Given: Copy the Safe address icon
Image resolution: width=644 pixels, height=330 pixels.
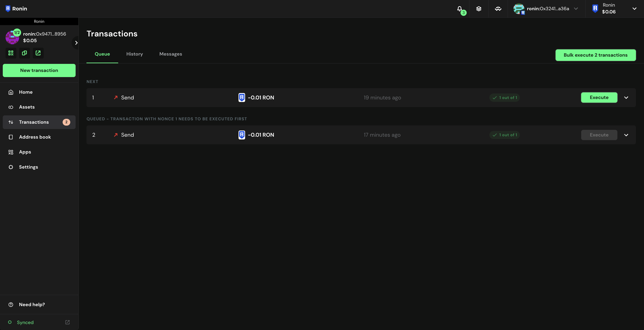Looking at the screenshot, I should click(24, 53).
